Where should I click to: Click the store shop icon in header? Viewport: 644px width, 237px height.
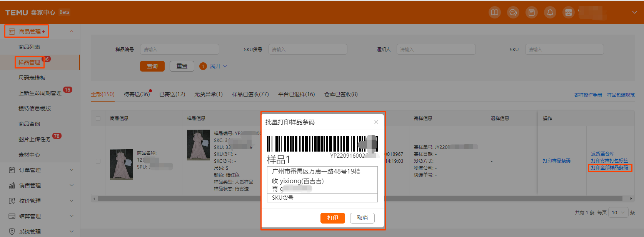[x=568, y=12]
